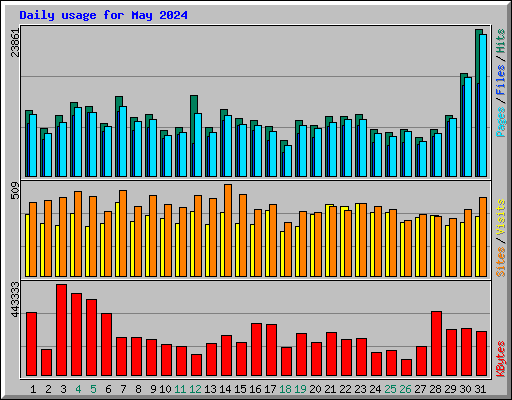Click day label 6 on the x-axis

[x=108, y=389]
